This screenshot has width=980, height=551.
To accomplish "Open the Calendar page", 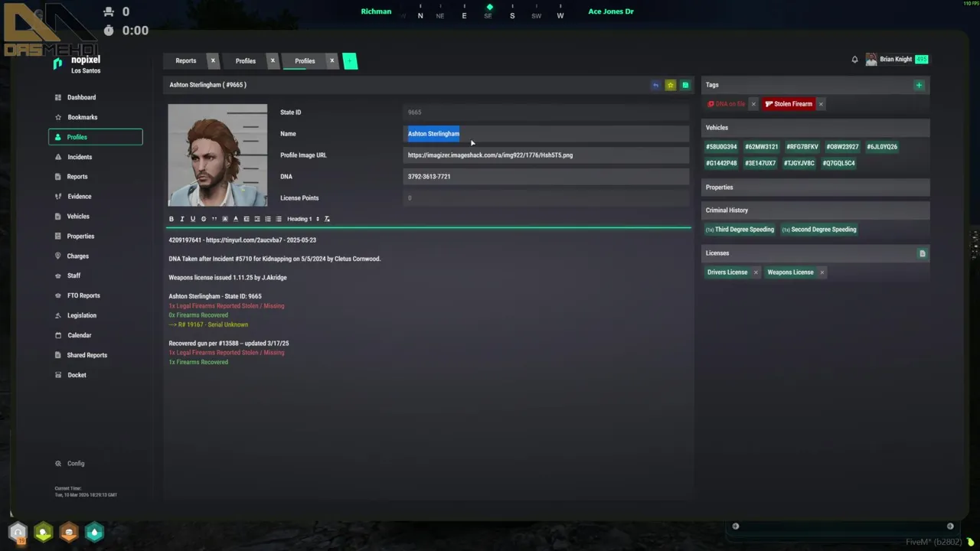I will click(96, 335).
